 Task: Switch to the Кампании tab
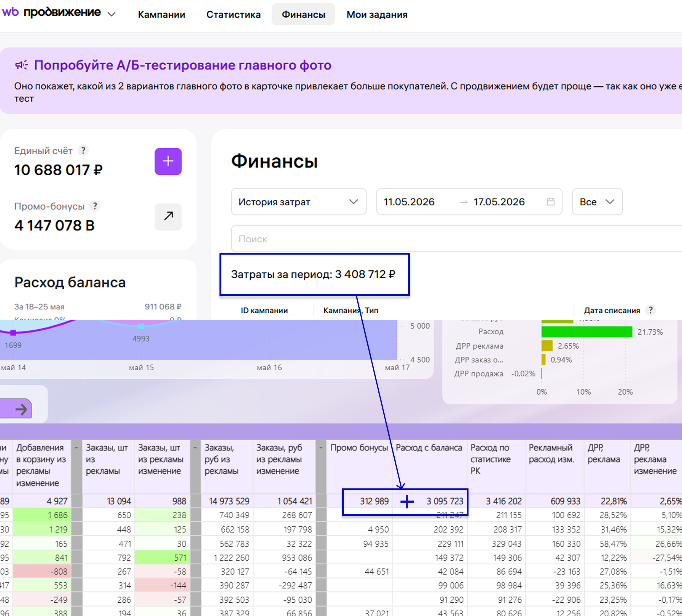[x=161, y=15]
